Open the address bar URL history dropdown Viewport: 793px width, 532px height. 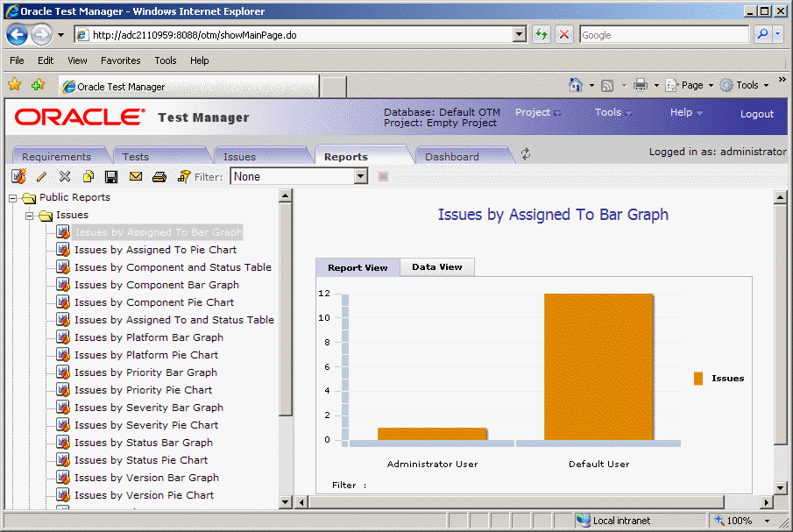[520, 34]
